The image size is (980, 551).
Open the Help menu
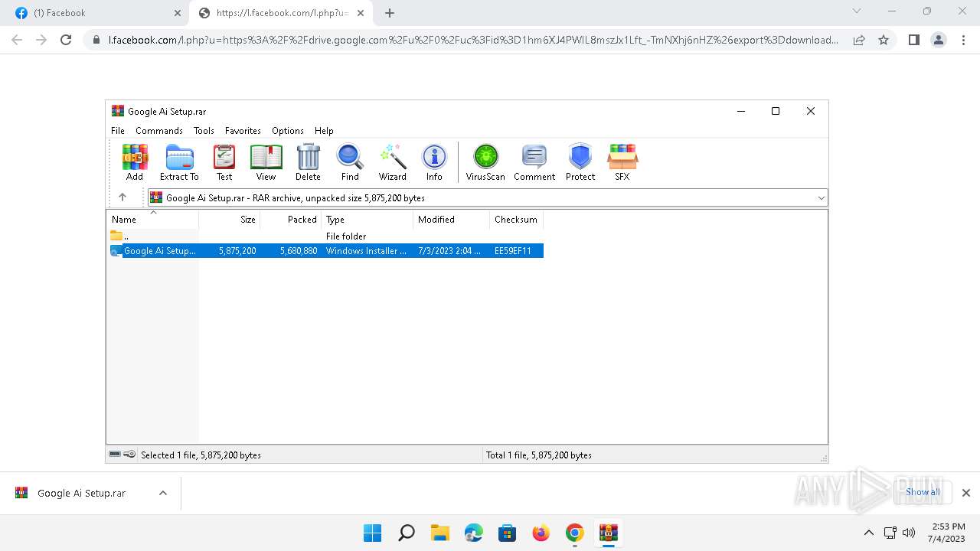pyautogui.click(x=324, y=131)
